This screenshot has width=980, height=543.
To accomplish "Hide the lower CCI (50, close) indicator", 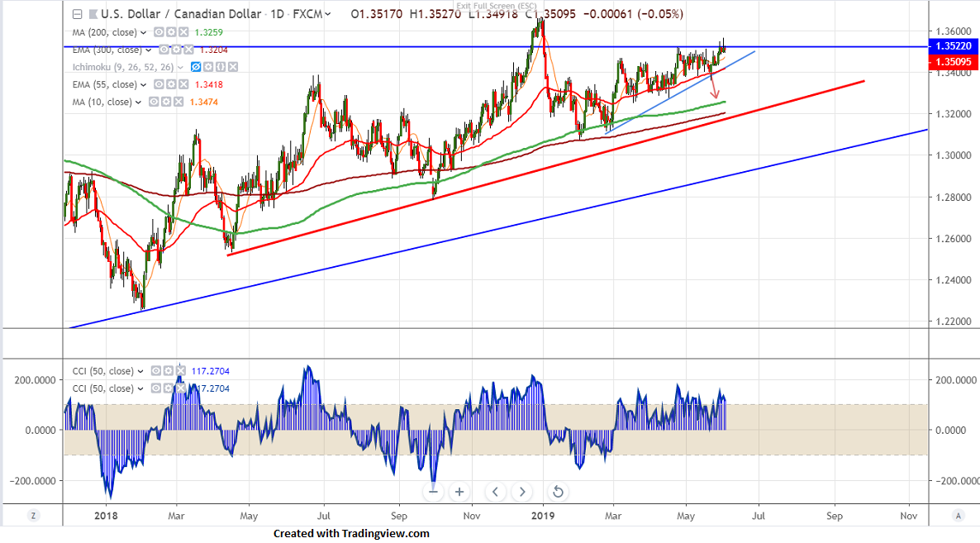I will (x=156, y=388).
